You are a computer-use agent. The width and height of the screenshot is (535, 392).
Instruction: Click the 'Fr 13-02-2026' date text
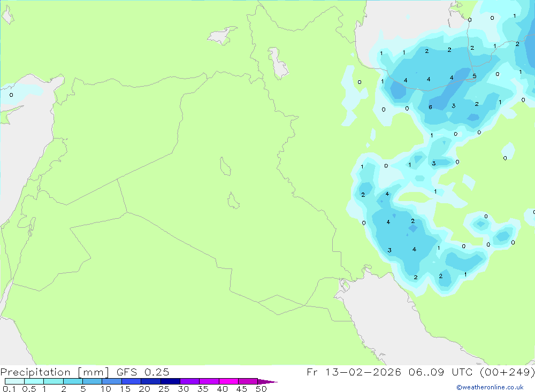354,372
